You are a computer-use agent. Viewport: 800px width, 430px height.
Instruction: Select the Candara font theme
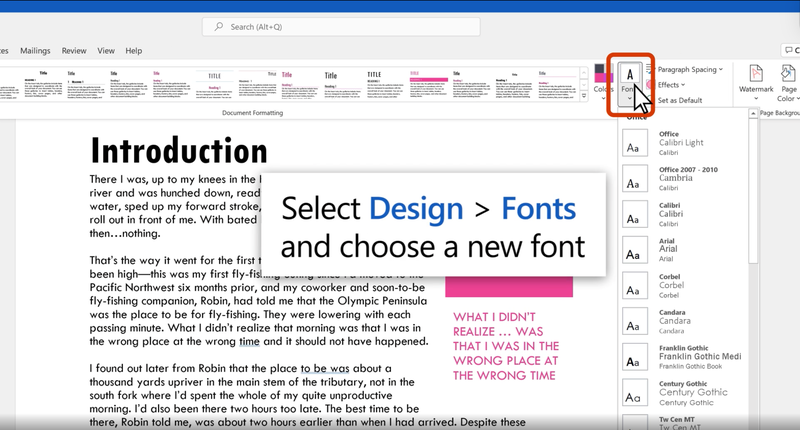[683, 321]
